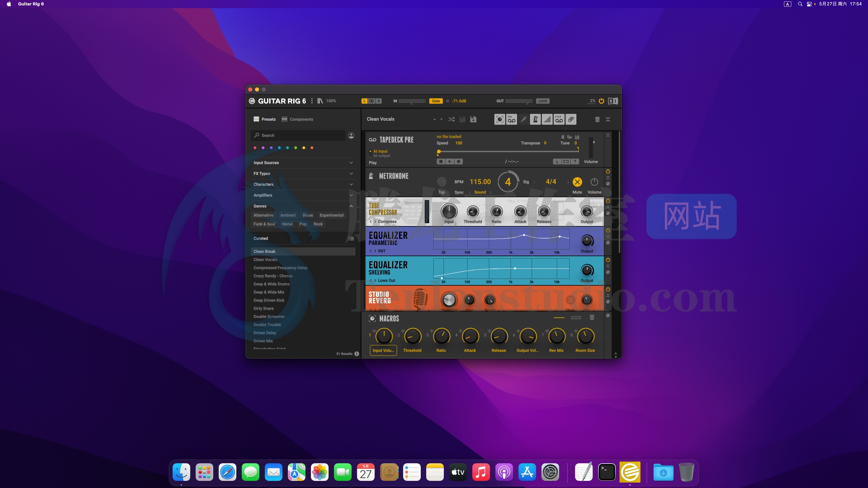Toggle the Tapedeck Pre toolbar icon
Screen dimensions: 868x488
point(511,119)
